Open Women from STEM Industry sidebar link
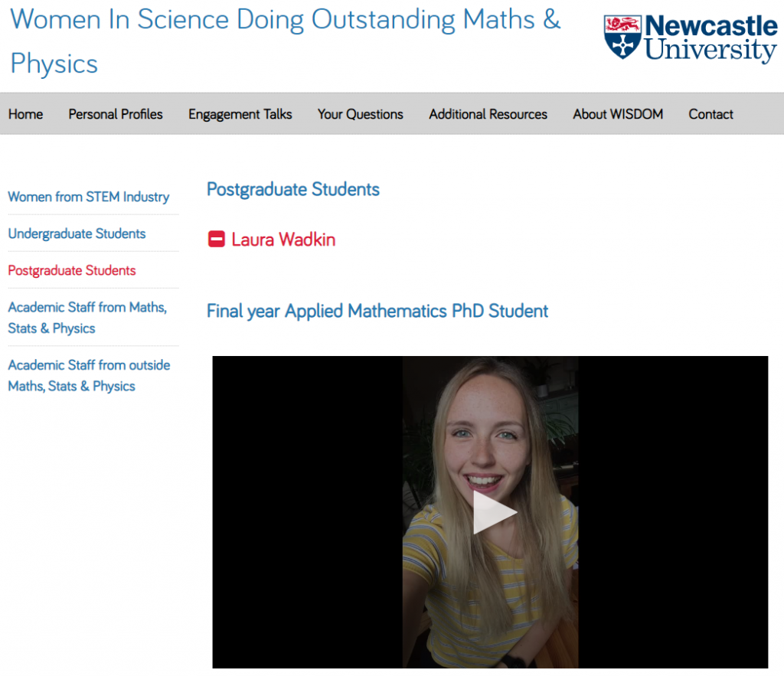The width and height of the screenshot is (784, 676). point(88,197)
